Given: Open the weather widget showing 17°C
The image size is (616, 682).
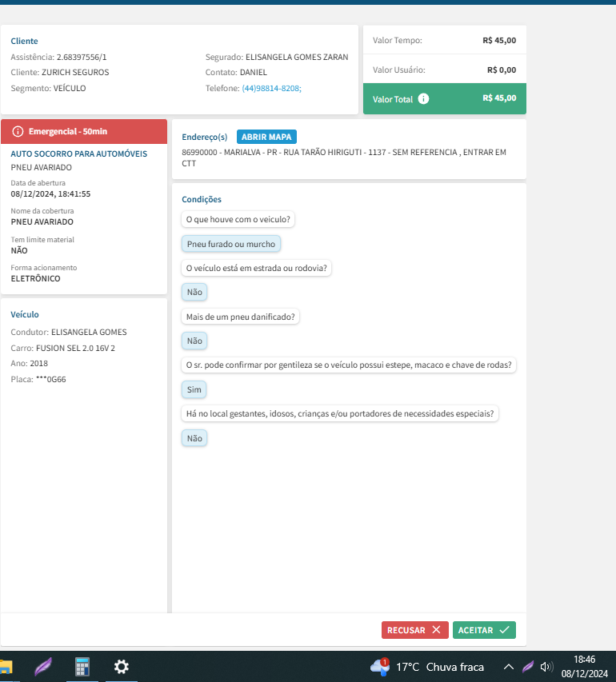Looking at the screenshot, I should [x=427, y=667].
